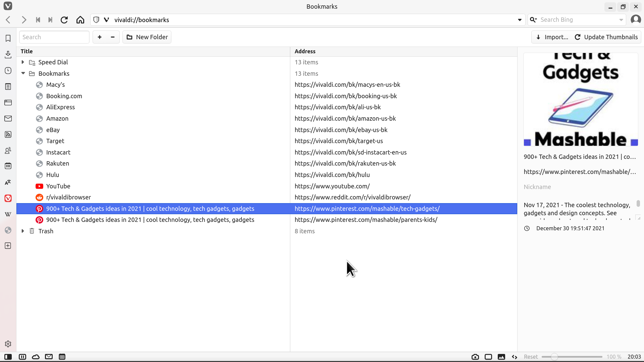Click the description text box scrollbar

(638, 204)
